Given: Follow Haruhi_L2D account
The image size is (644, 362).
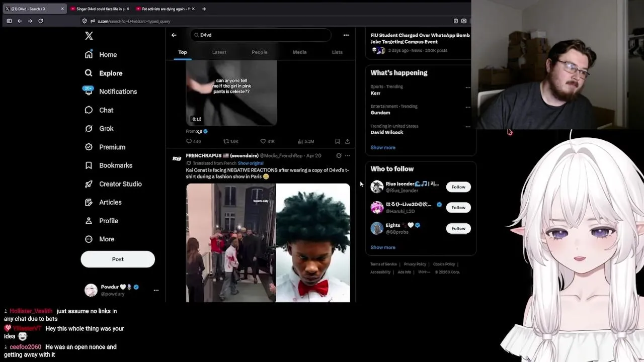Looking at the screenshot, I should (x=458, y=208).
